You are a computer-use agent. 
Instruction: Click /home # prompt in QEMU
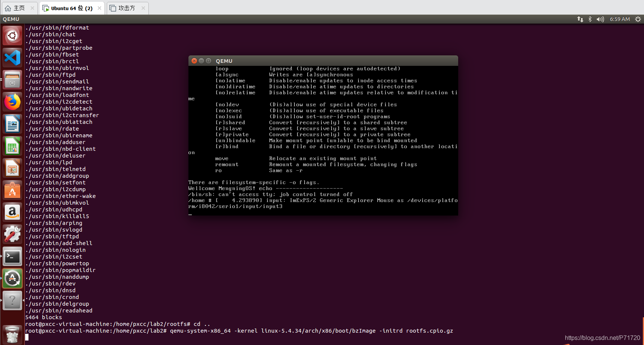tap(200, 201)
